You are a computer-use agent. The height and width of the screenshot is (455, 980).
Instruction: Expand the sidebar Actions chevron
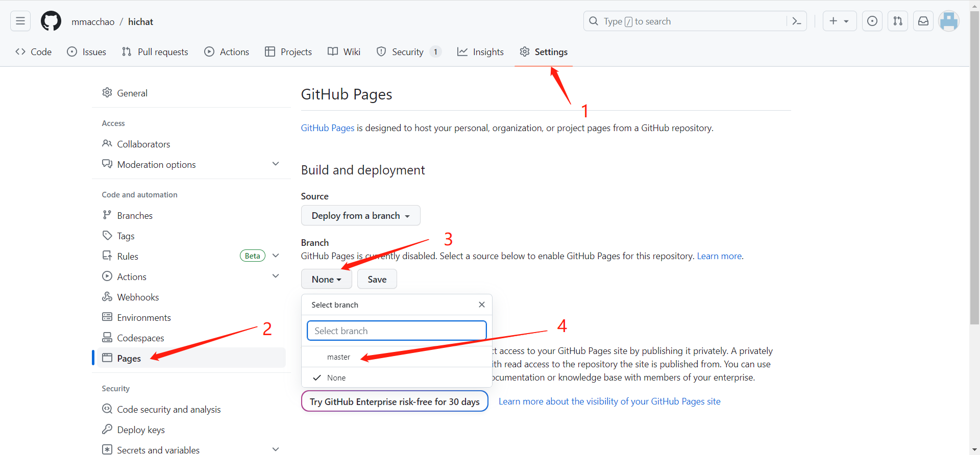point(276,276)
